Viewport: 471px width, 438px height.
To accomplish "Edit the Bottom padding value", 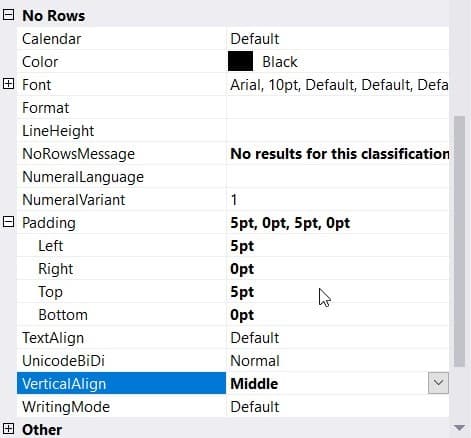I will pyautogui.click(x=337, y=315).
